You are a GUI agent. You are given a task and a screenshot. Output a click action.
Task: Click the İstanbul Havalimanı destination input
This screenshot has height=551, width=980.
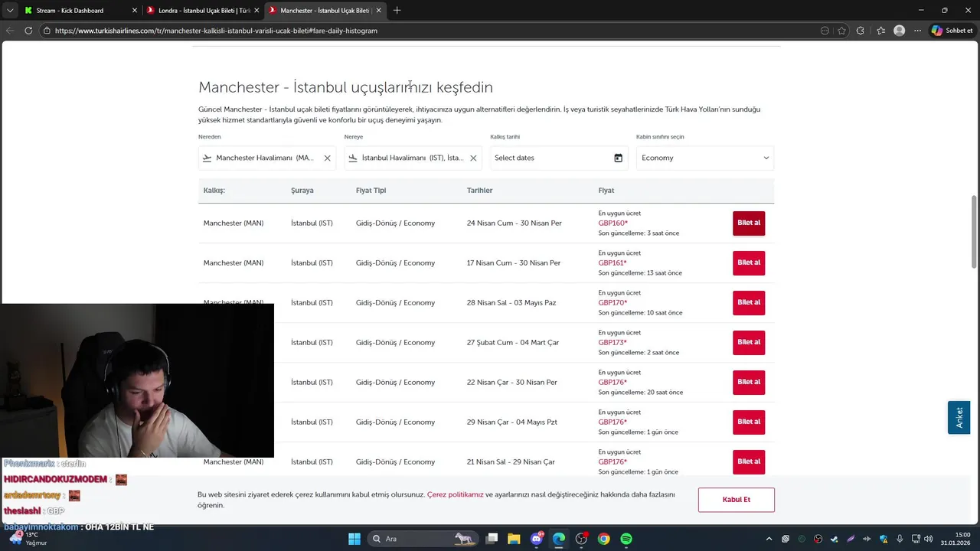coord(412,158)
